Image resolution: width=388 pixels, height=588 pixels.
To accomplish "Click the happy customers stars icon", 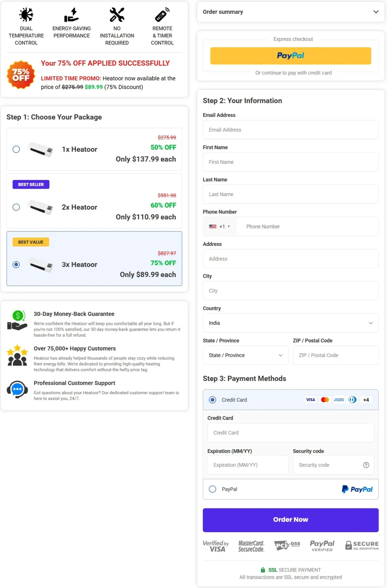I will coord(17,355).
